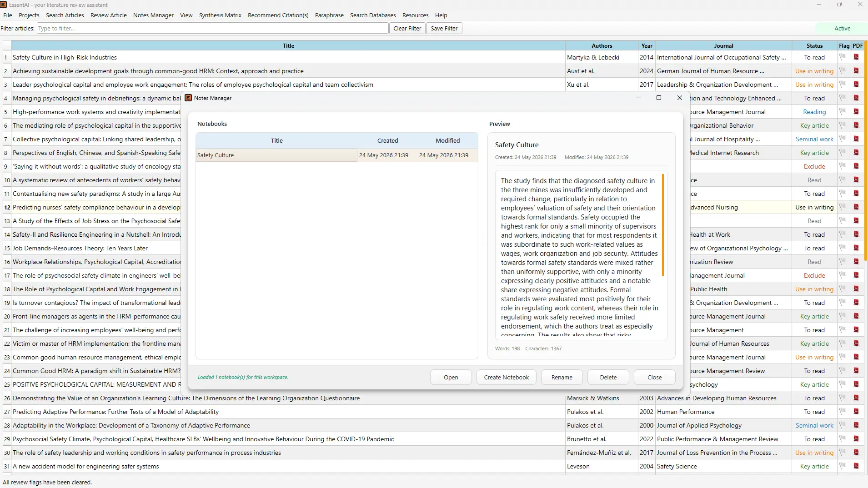Open PDF for row 12 nurses' safety compliance

pos(856,207)
